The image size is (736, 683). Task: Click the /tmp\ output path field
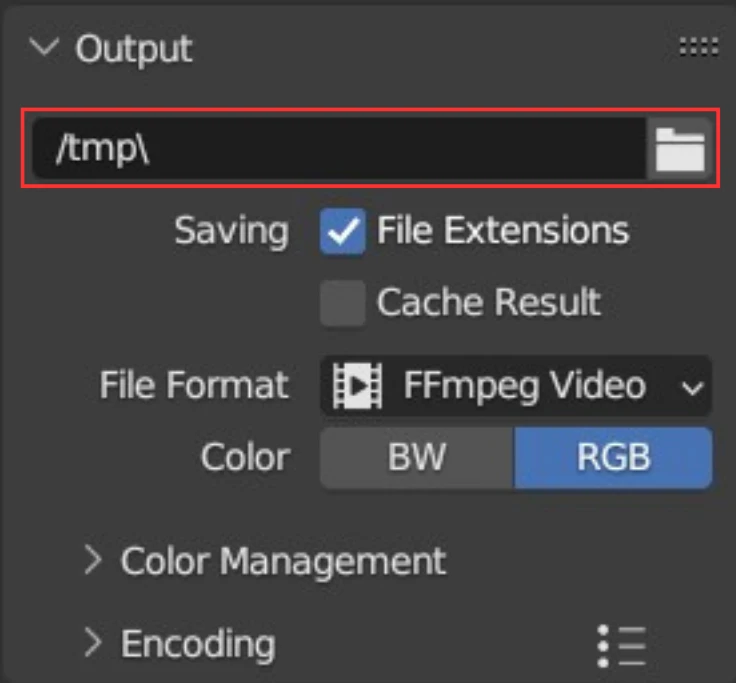coord(339,149)
